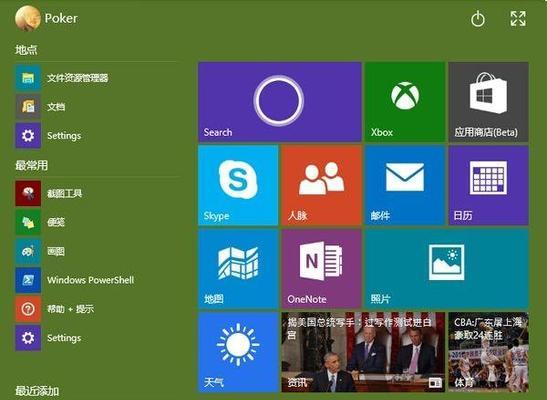The height and width of the screenshot is (400, 547).
Task: Launch the Skype tile
Action: [x=238, y=185]
